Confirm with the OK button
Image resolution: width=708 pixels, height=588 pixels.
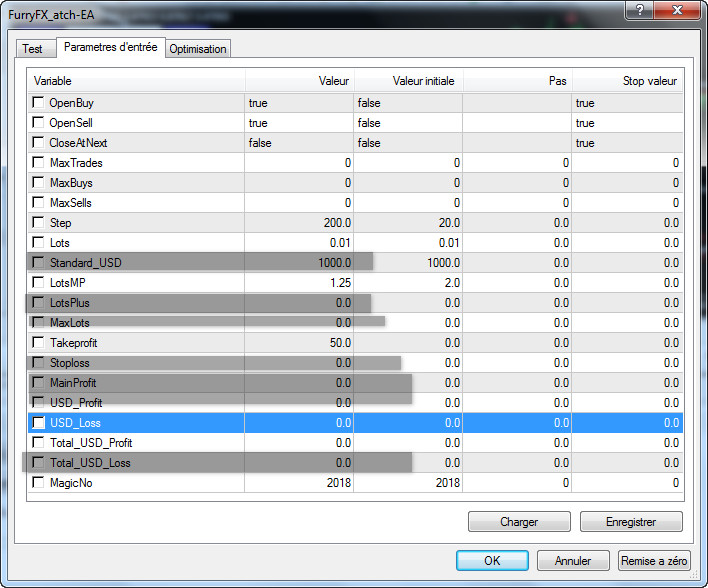coord(492,561)
